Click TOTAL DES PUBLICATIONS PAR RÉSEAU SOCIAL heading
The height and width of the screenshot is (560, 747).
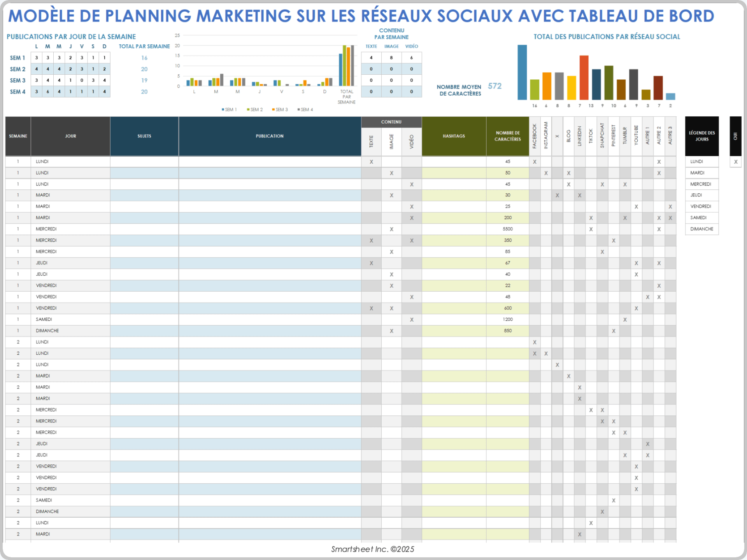607,37
